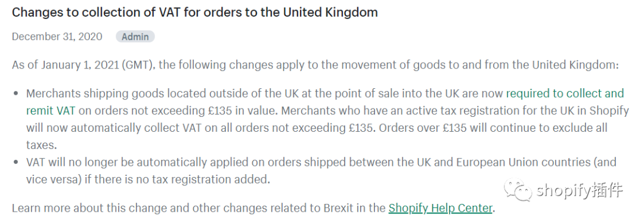Click the 'As of January 1, 2021' sentence
The height and width of the screenshot is (220, 644).
[315, 65]
